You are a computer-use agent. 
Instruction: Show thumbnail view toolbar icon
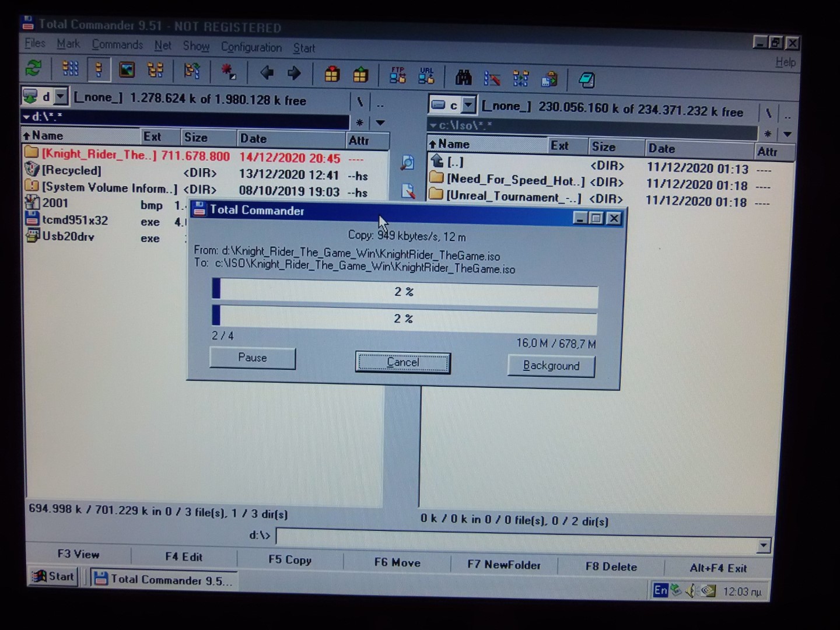[127, 70]
